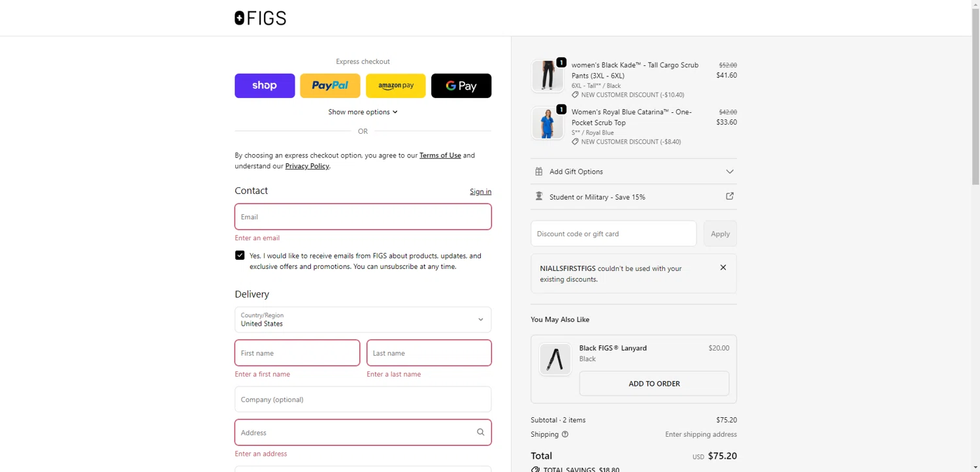Click the Email input field
The image size is (980, 472).
pyautogui.click(x=363, y=217)
